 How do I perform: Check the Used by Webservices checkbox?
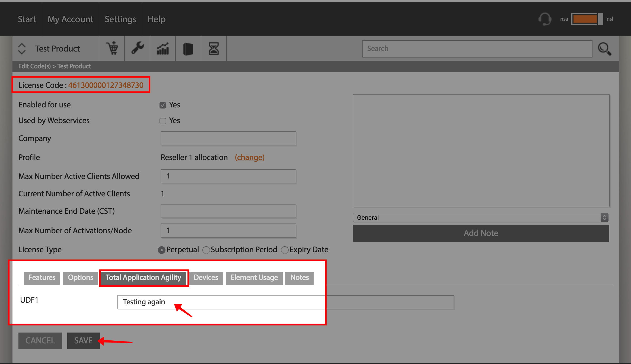163,121
